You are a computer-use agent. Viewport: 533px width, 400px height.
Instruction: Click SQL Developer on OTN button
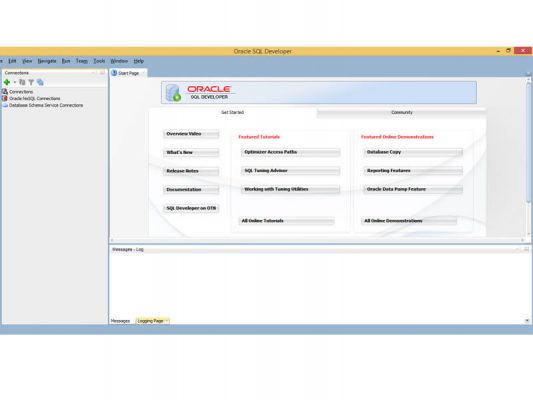point(191,208)
